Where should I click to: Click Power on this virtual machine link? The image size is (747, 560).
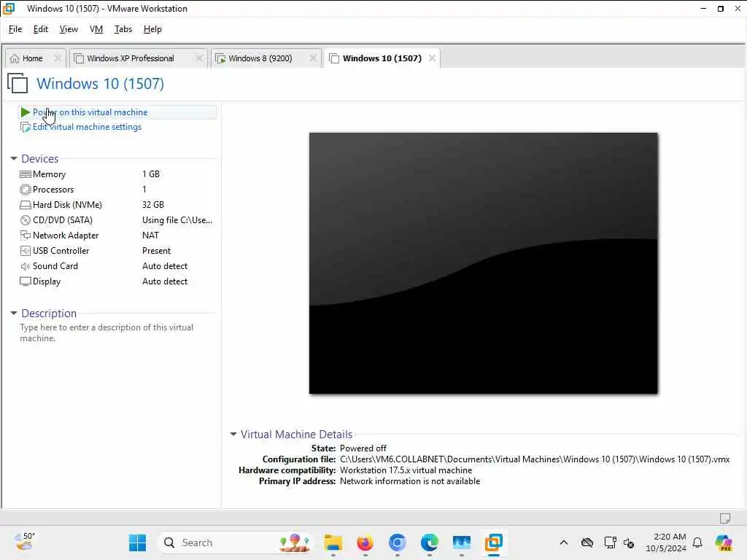[x=90, y=112]
